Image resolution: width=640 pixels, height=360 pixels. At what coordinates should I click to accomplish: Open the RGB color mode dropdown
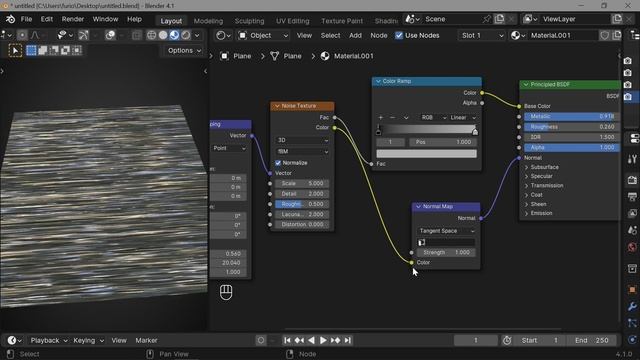click(x=432, y=118)
